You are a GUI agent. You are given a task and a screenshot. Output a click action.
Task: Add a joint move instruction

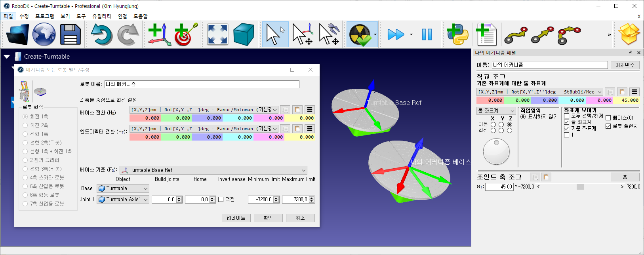pyautogui.click(x=516, y=35)
